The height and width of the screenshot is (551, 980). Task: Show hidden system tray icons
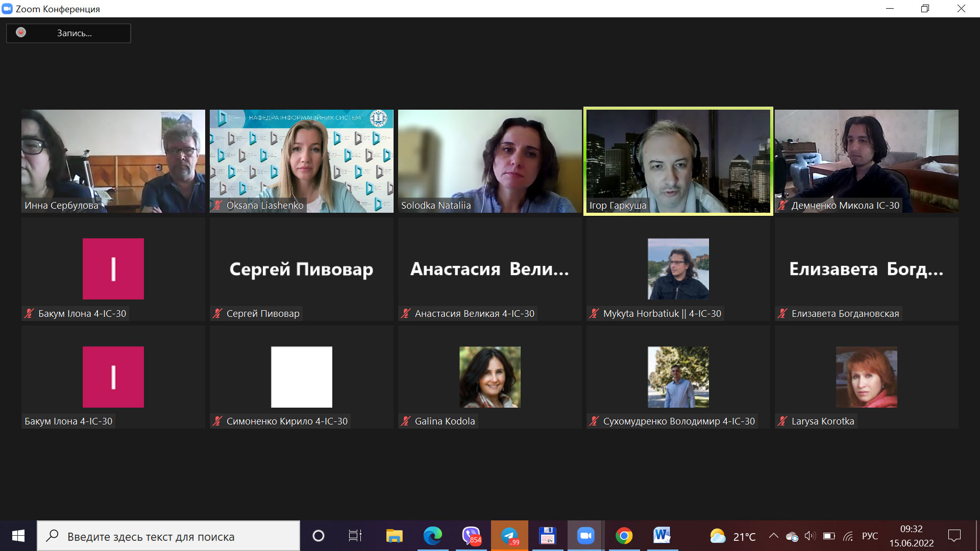click(773, 536)
